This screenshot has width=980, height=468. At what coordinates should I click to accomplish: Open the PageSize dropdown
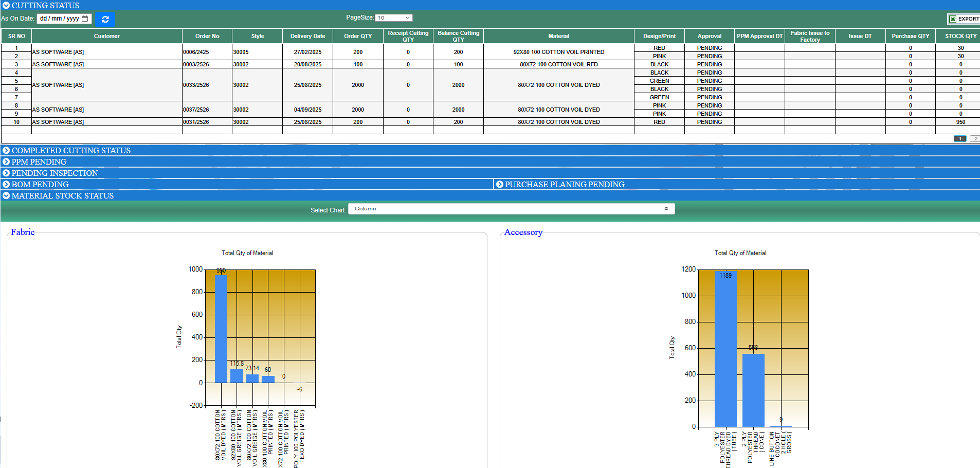click(393, 18)
